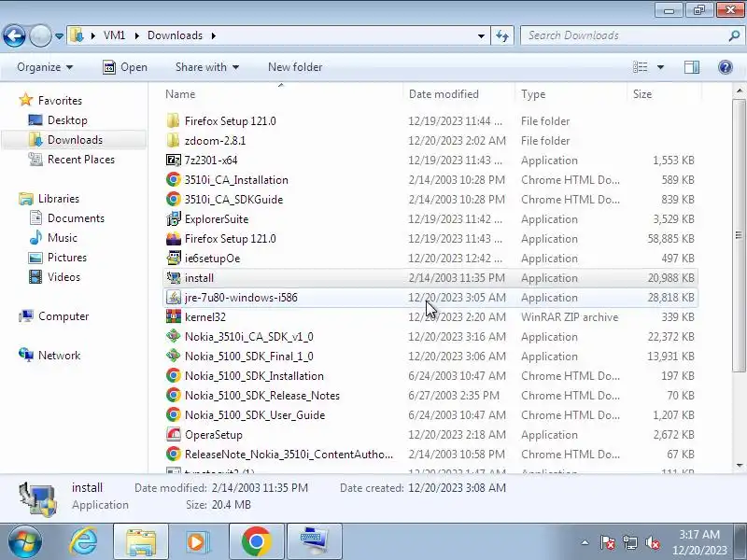
Task: Expand the breadcrumb arrow after Downloads
Action: coord(214,35)
